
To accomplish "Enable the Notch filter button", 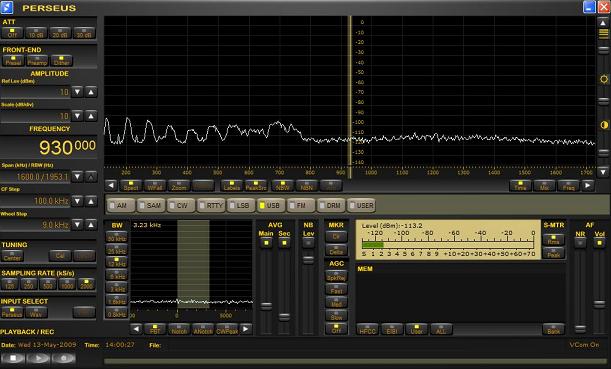I will pyautogui.click(x=179, y=329).
